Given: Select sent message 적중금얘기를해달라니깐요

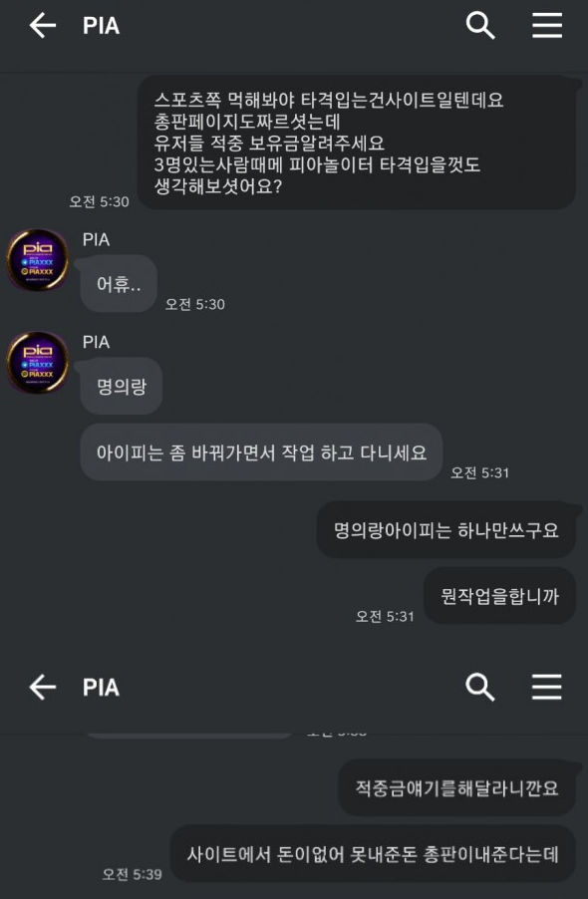Looking at the screenshot, I should coord(456,787).
